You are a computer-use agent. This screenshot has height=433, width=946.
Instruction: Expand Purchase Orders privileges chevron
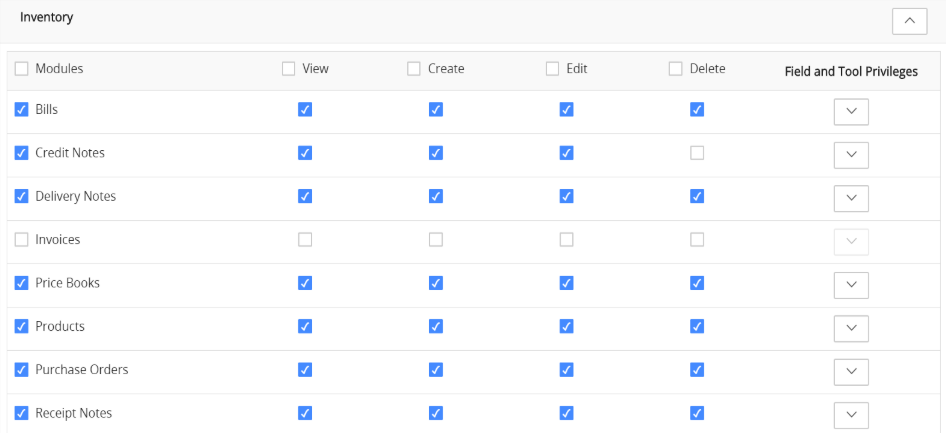coord(851,372)
